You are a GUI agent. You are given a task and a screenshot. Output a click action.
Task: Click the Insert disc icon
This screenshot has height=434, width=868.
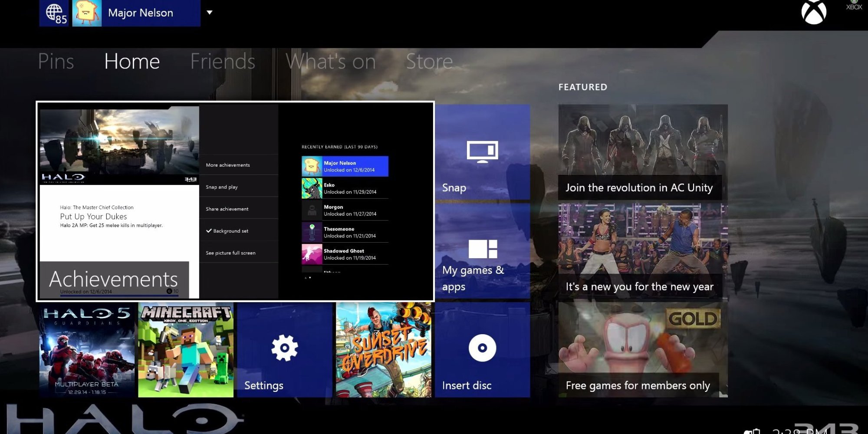483,347
